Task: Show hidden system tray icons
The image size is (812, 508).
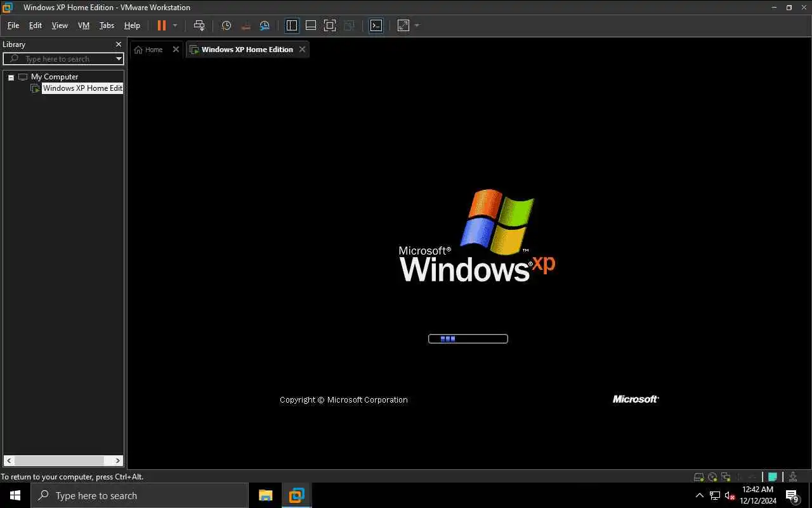Action: click(x=700, y=495)
